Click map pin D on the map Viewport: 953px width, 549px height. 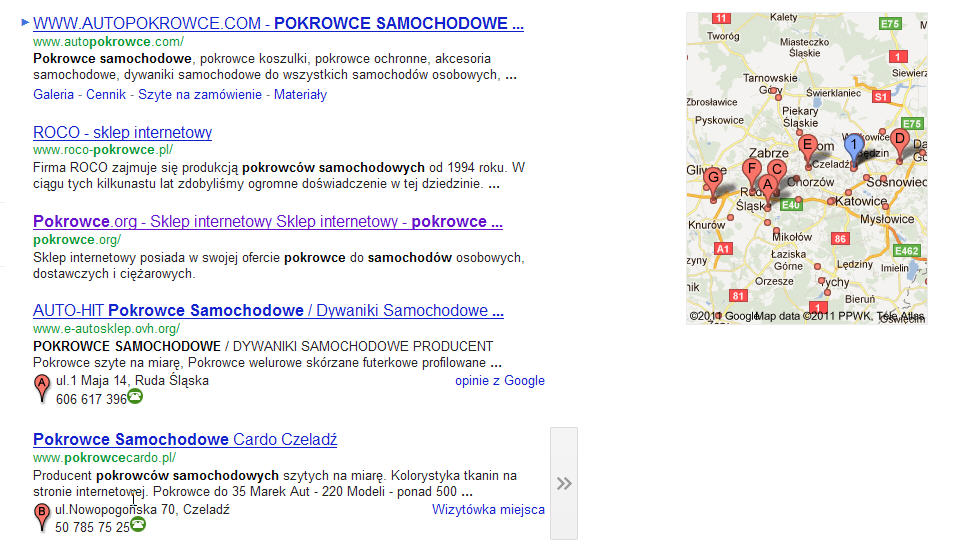(900, 143)
